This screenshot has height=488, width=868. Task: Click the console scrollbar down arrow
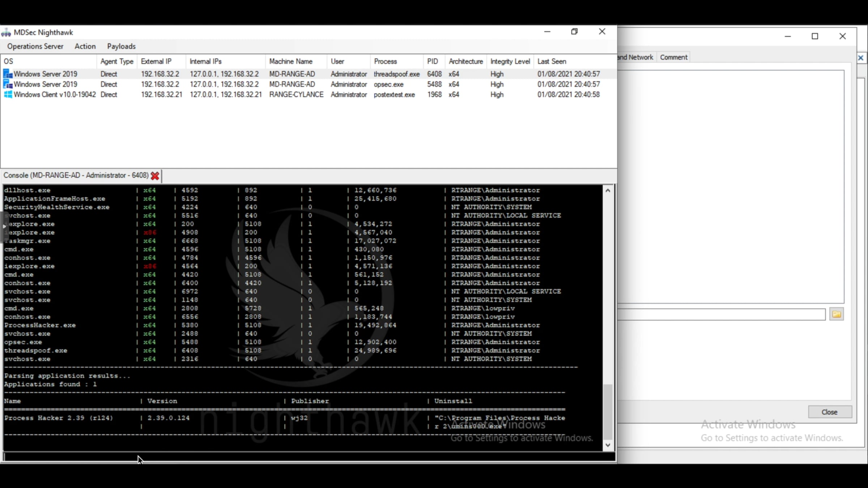(608, 445)
